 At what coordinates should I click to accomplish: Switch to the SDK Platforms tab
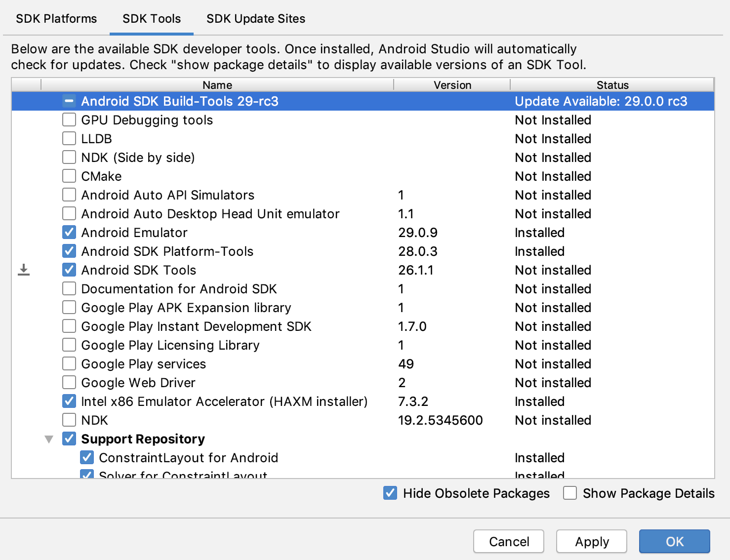pyautogui.click(x=56, y=18)
